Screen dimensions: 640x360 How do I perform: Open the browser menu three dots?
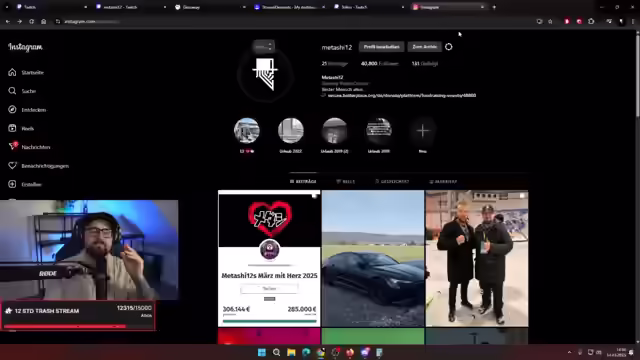(633, 21)
